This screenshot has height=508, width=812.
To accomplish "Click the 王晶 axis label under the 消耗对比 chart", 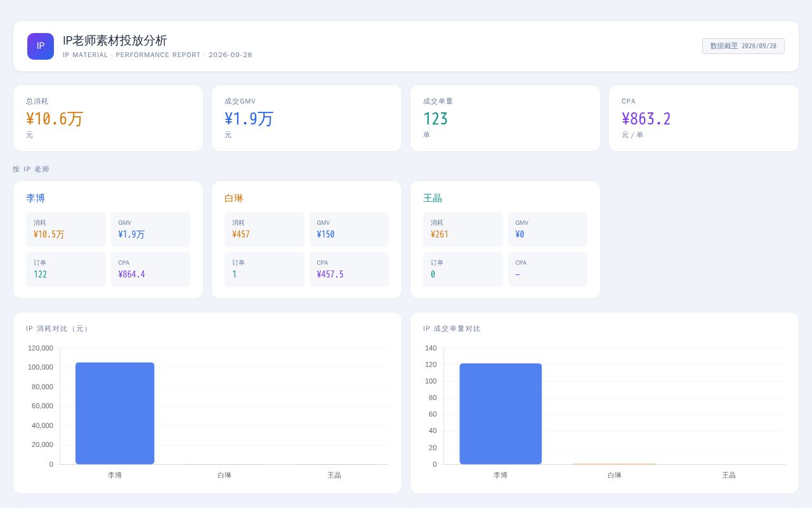I will point(334,475).
